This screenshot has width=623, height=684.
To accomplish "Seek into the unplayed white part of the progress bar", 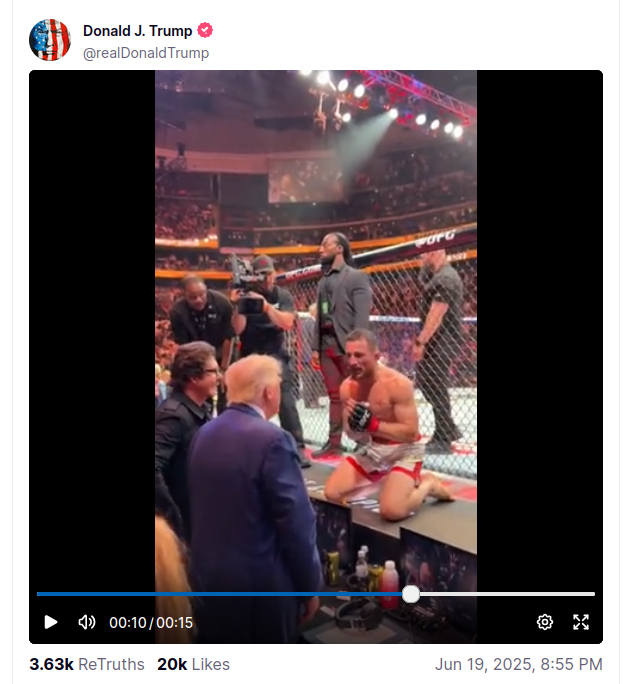I will coord(506,594).
